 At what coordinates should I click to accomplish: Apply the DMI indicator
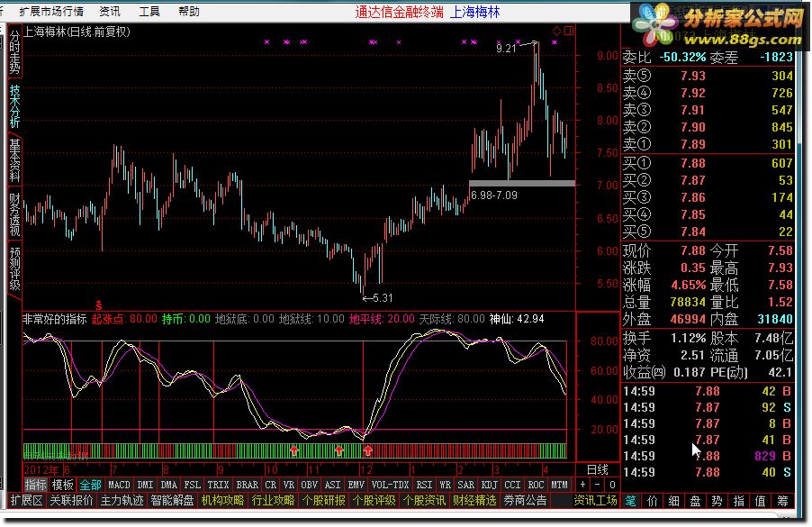[x=145, y=485]
